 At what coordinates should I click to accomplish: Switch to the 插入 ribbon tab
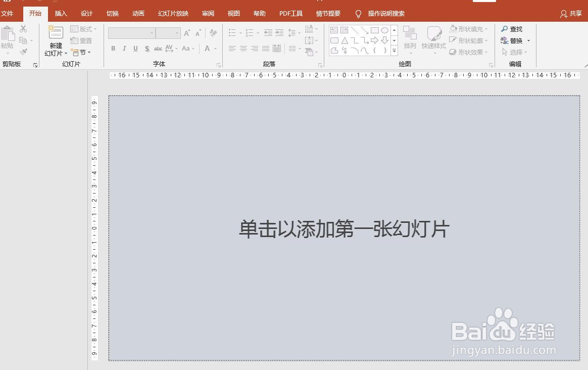(x=61, y=13)
